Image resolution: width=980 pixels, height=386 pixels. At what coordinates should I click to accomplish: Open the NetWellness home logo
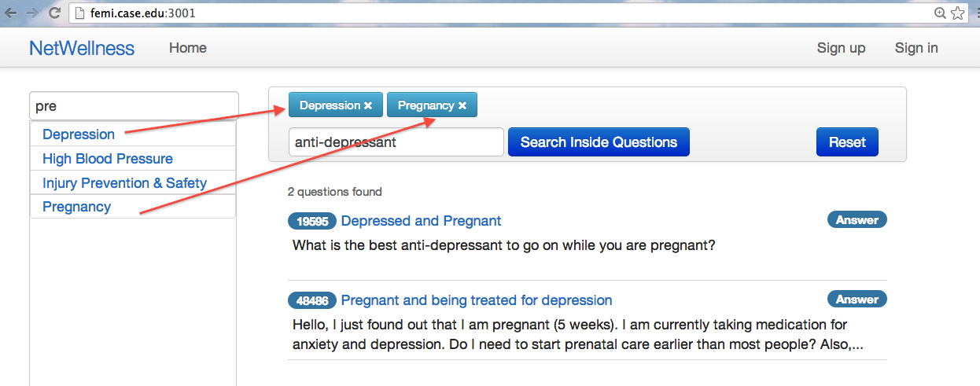point(82,48)
